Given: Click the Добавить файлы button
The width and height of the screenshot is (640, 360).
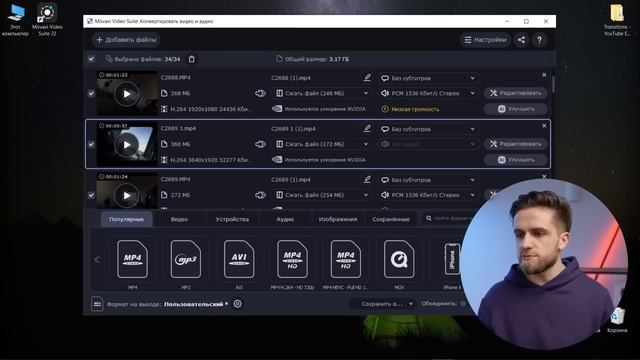Looking at the screenshot, I should click(126, 40).
